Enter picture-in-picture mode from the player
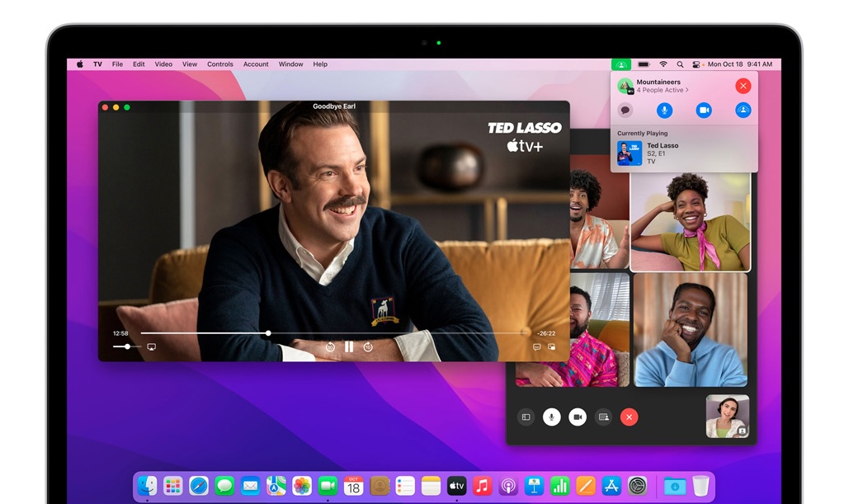 (550, 346)
